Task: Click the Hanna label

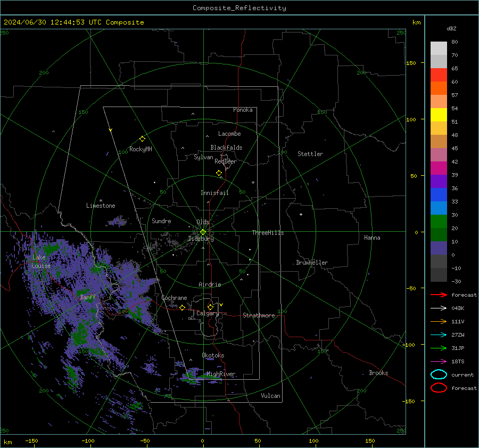Action: tap(372, 238)
